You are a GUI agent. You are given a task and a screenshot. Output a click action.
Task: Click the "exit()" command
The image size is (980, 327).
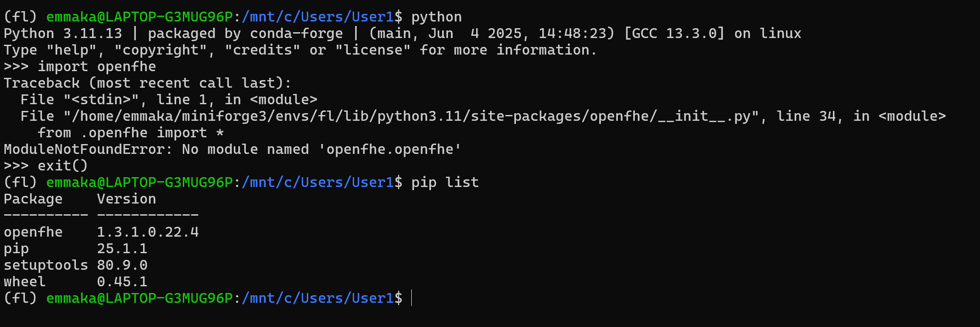(x=63, y=166)
